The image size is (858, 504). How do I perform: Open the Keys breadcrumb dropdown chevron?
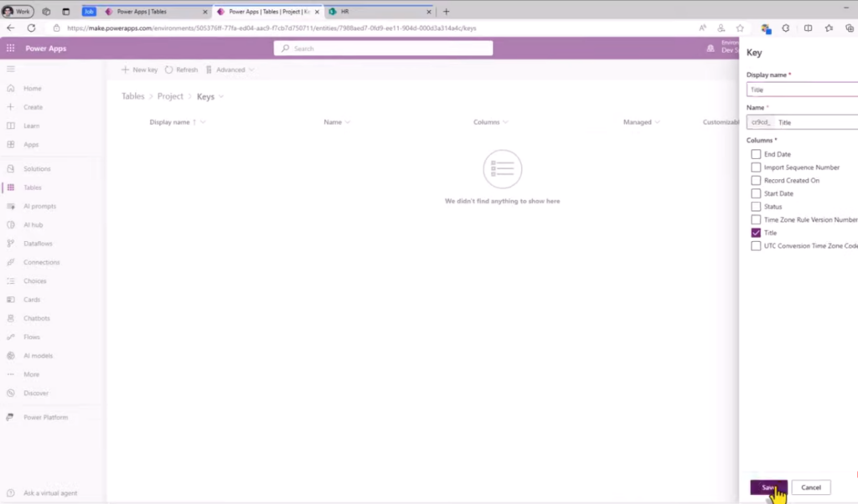(221, 97)
